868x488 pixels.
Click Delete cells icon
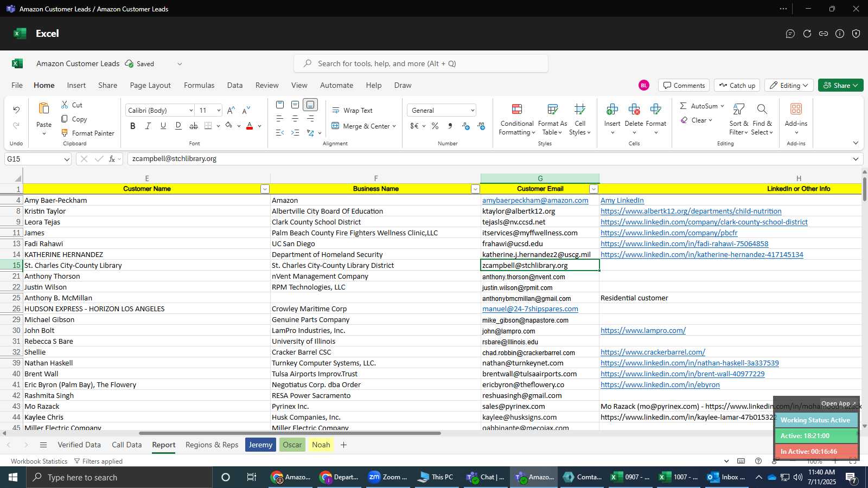pyautogui.click(x=634, y=110)
